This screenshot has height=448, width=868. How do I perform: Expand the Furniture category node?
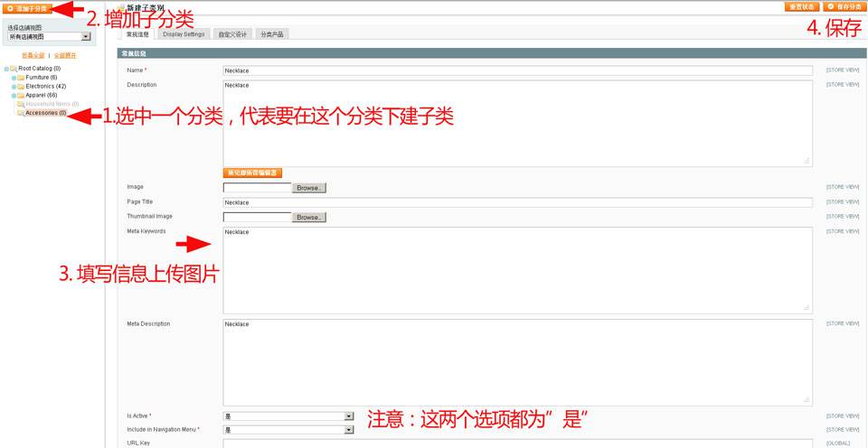pos(14,78)
